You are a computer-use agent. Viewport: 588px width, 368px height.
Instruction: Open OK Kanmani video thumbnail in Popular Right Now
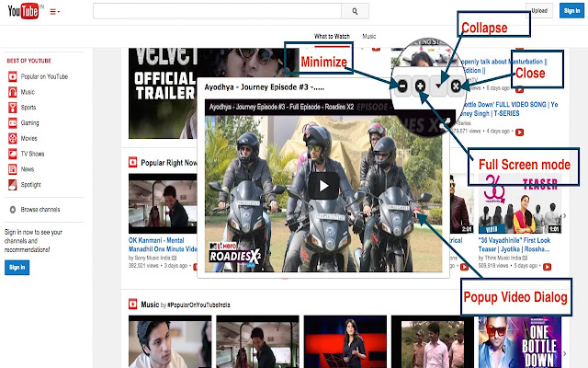[163, 203]
